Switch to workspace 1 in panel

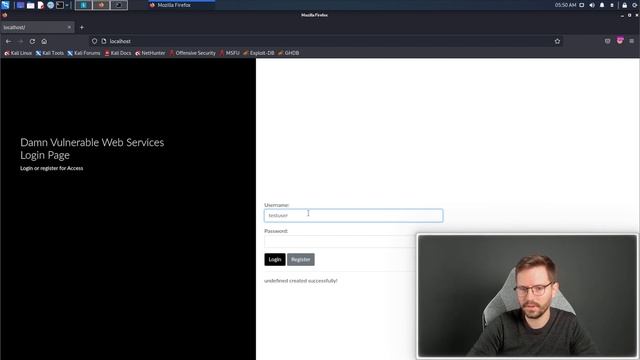(x=83, y=5)
